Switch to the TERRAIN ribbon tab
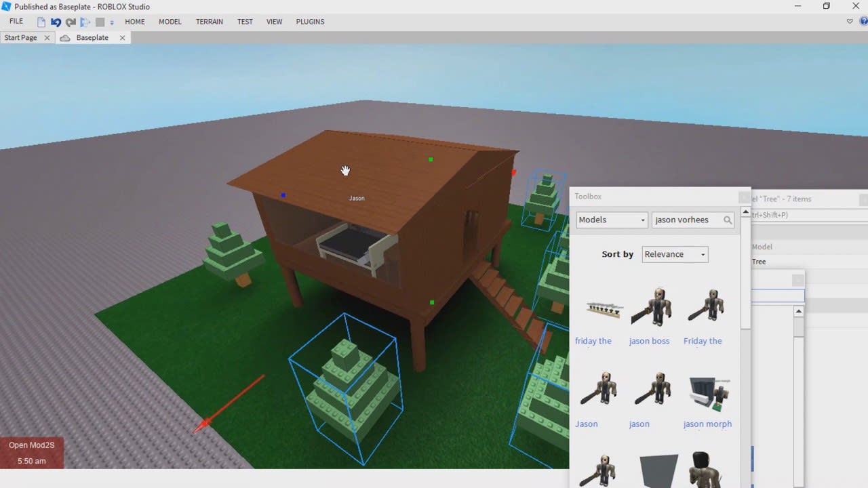The width and height of the screenshot is (868, 488). click(x=209, y=22)
